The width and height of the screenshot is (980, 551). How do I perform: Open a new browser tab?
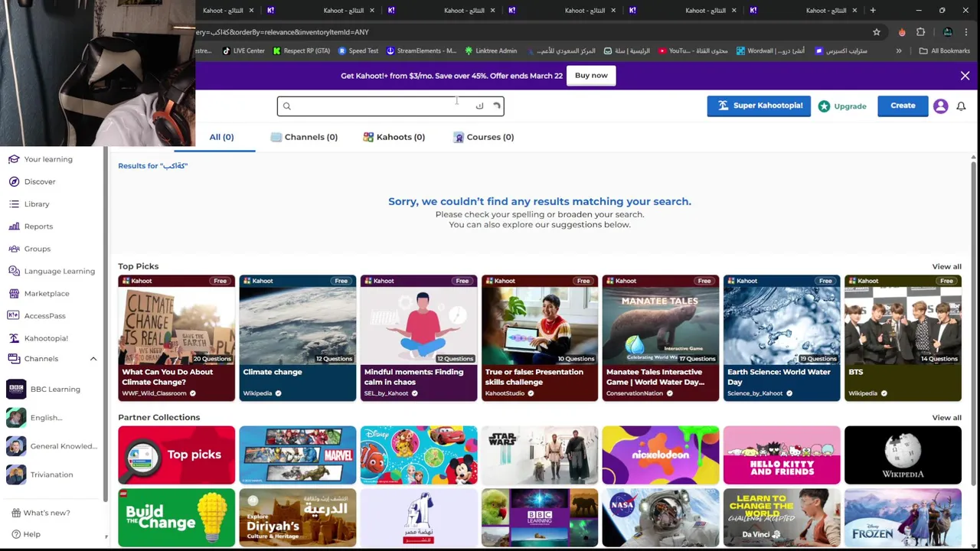[873, 11]
